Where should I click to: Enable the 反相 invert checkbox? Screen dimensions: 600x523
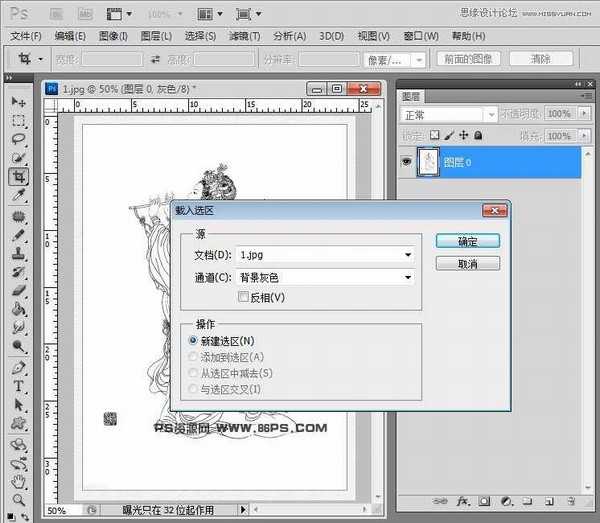pos(243,297)
